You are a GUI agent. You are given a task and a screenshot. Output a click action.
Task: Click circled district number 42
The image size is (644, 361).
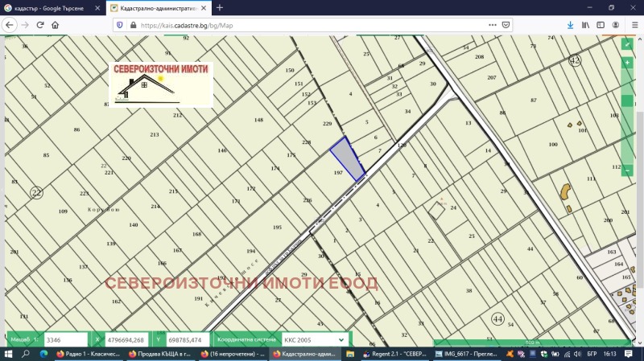575,61
